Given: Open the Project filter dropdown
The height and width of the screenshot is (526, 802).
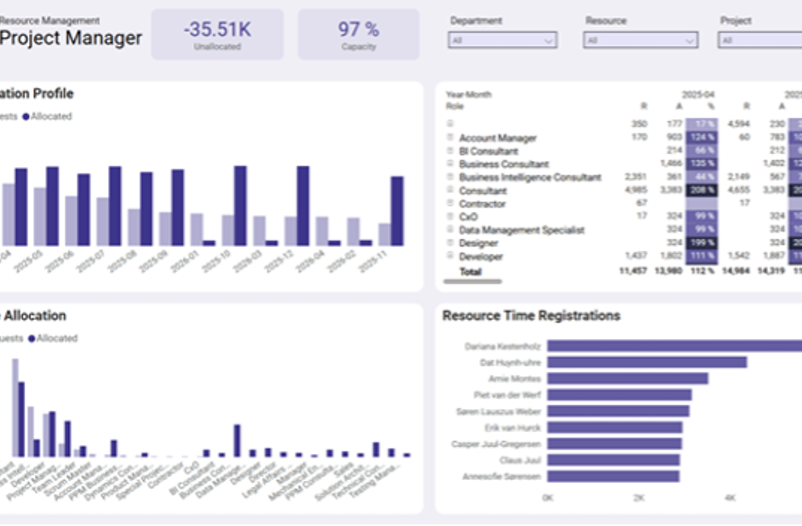Looking at the screenshot, I should click(x=760, y=40).
